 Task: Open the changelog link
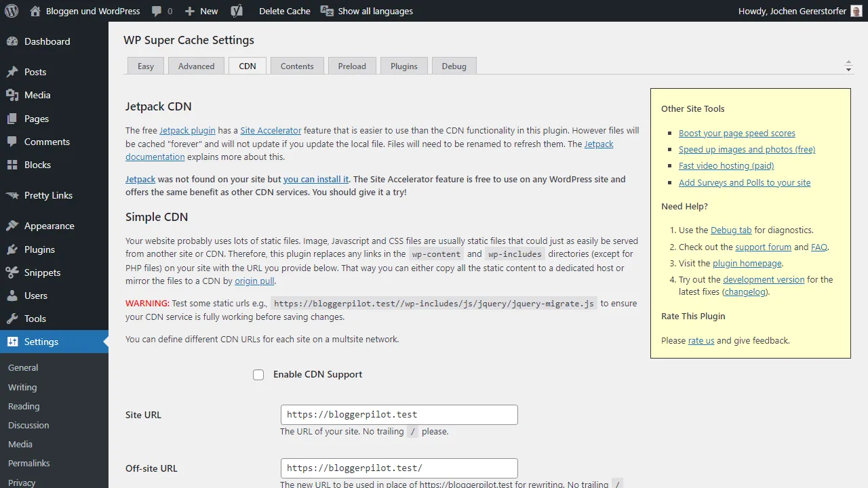click(745, 291)
